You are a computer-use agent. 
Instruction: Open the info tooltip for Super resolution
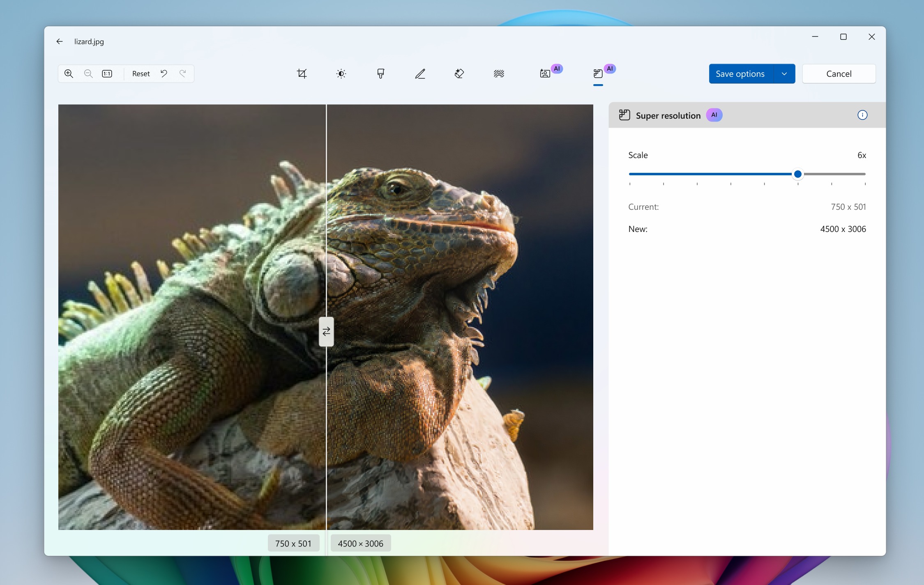pyautogui.click(x=863, y=115)
